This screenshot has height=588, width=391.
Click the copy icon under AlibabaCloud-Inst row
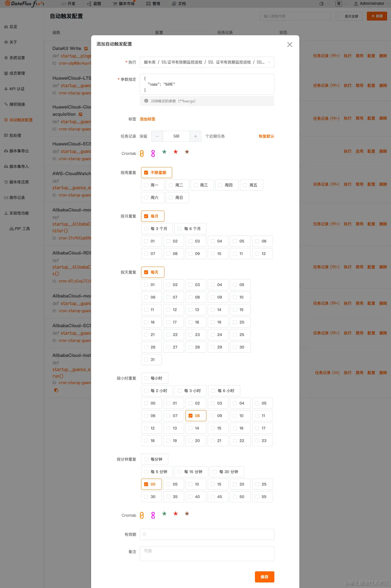point(56,390)
